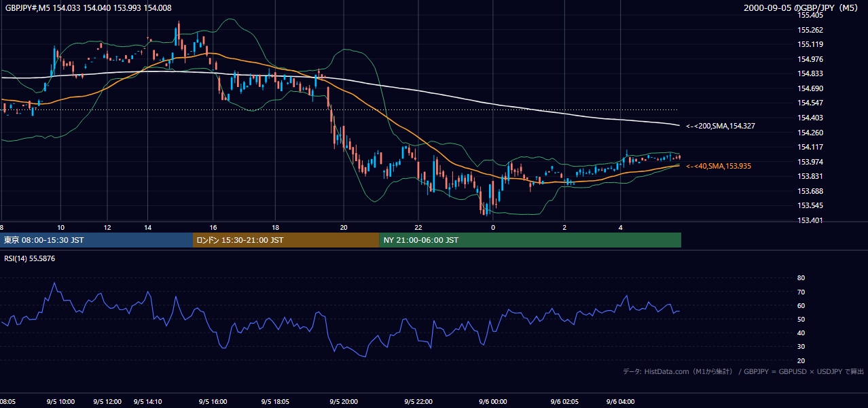The image size is (868, 408).
Task: Click the 9/6 00:00 time axis label
Action: (493, 402)
